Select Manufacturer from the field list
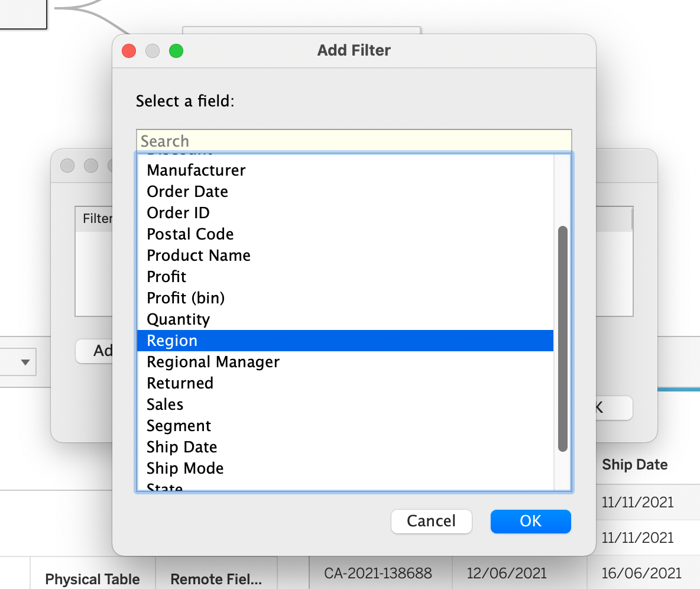 [x=196, y=170]
